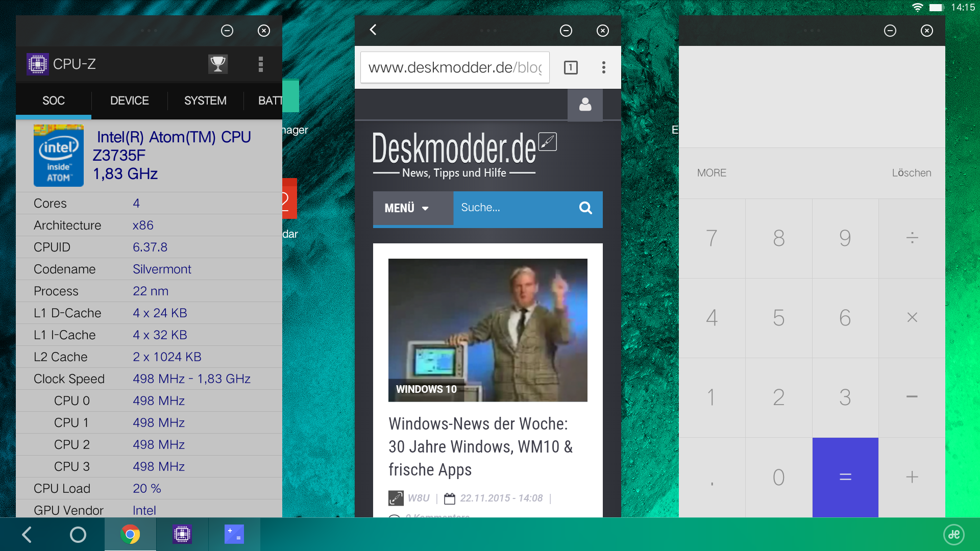Open CPU-Z trophy validation icon
The image size is (980, 551).
217,64
